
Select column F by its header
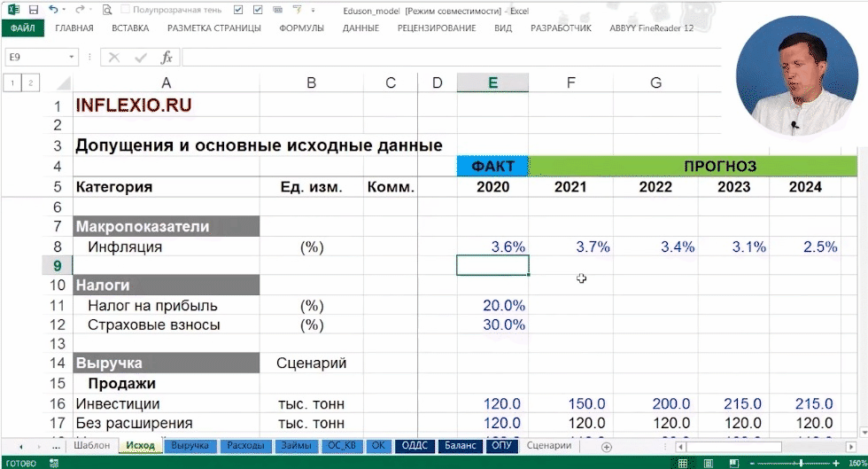point(570,83)
